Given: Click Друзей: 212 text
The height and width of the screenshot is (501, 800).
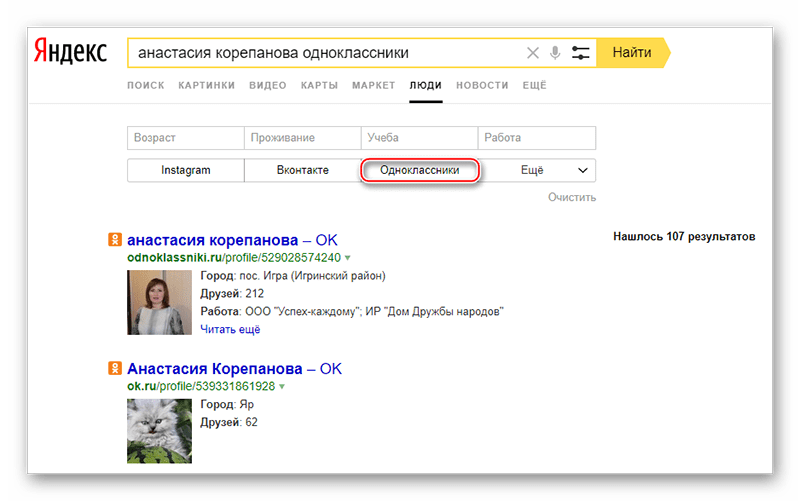Looking at the screenshot, I should 232,294.
